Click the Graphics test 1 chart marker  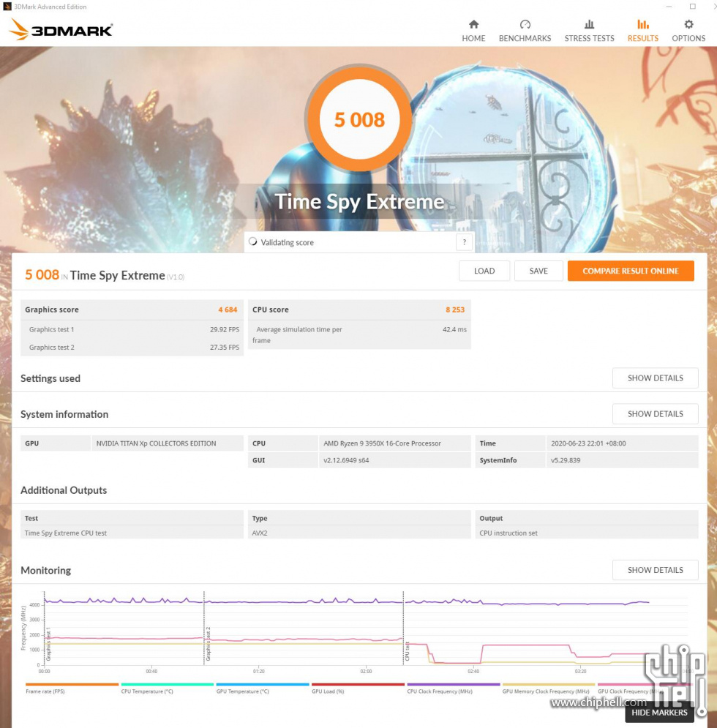pyautogui.click(x=48, y=644)
